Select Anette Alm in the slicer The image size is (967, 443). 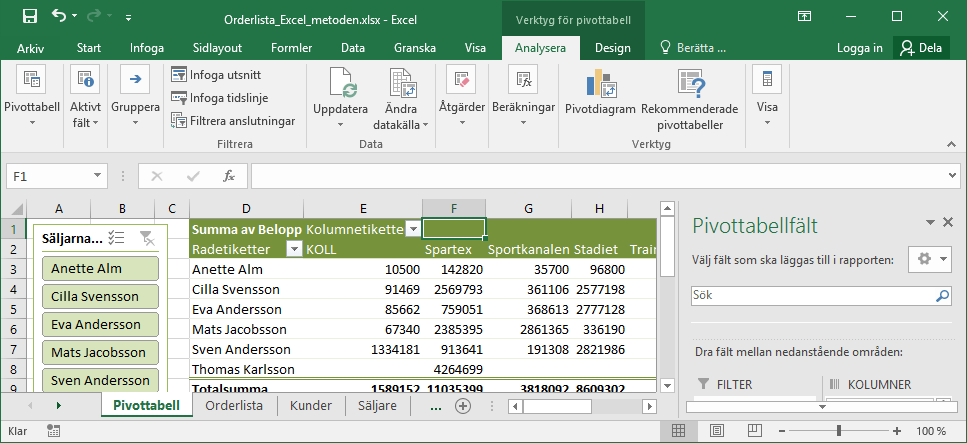[101, 268]
